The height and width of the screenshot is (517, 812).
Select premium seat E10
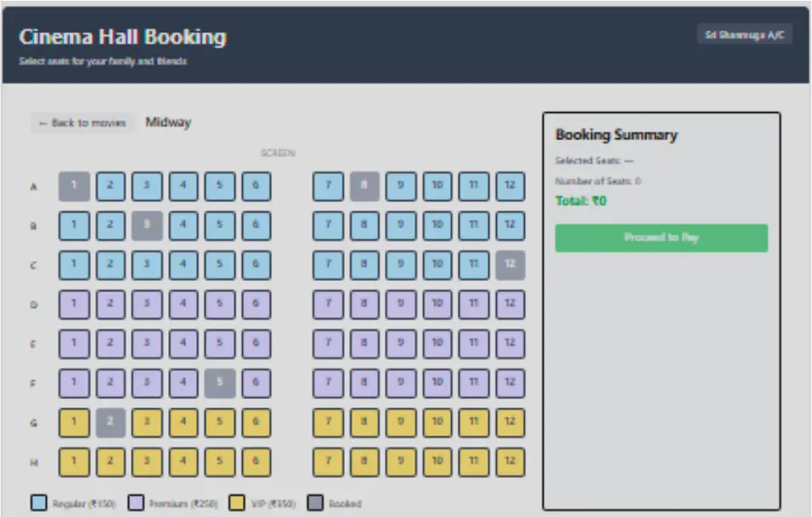[437, 343]
